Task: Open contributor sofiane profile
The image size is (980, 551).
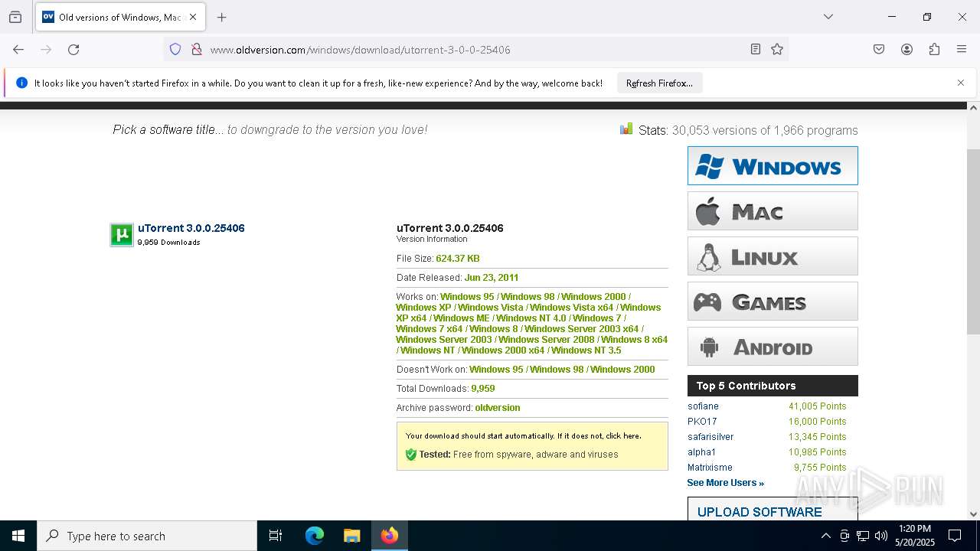Action: pyautogui.click(x=703, y=406)
